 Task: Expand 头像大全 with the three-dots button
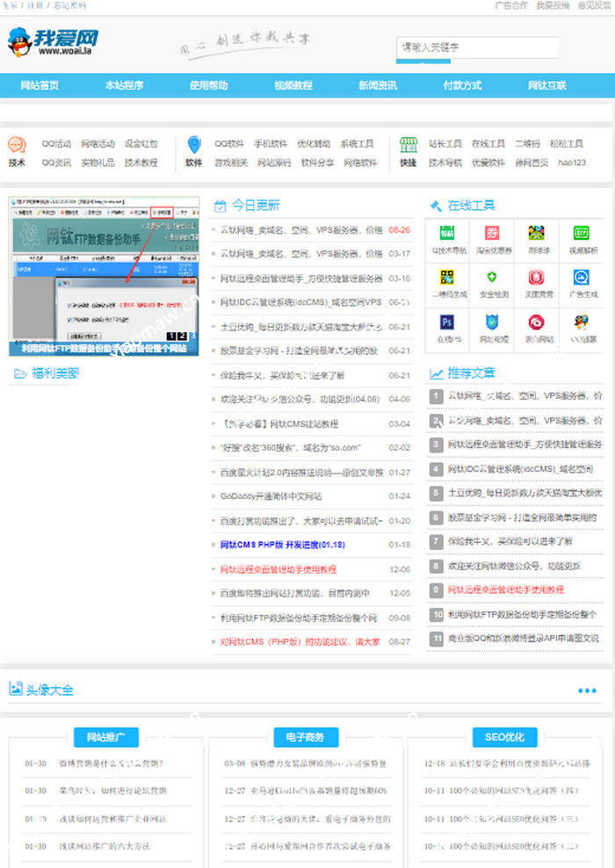coord(587,691)
